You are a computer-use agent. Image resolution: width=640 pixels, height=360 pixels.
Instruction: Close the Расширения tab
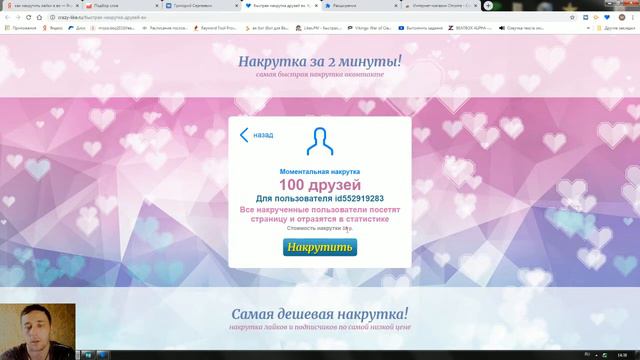396,6
